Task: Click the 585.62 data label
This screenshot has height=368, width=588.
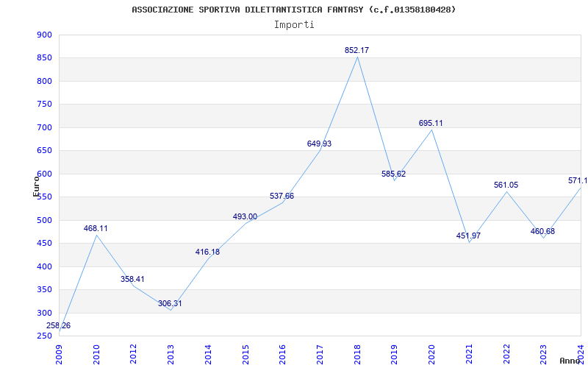Action: [394, 174]
